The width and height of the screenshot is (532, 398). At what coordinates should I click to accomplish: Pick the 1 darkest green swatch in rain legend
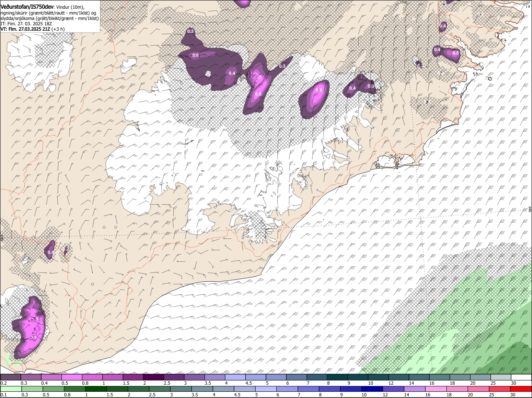point(96,389)
